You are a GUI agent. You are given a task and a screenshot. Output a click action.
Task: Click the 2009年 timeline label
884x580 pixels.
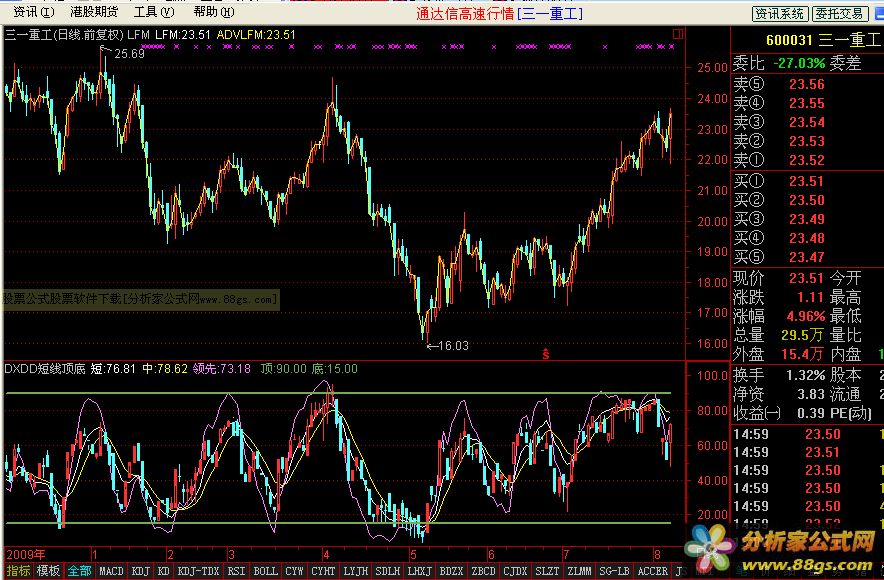pyautogui.click(x=25, y=555)
